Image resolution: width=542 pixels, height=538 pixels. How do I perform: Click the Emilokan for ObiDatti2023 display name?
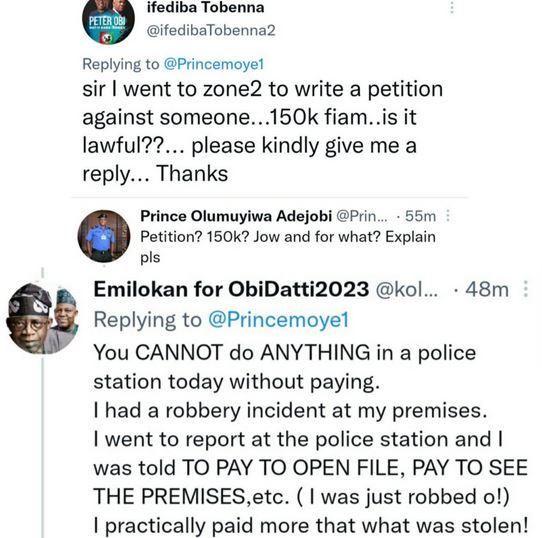(x=231, y=289)
